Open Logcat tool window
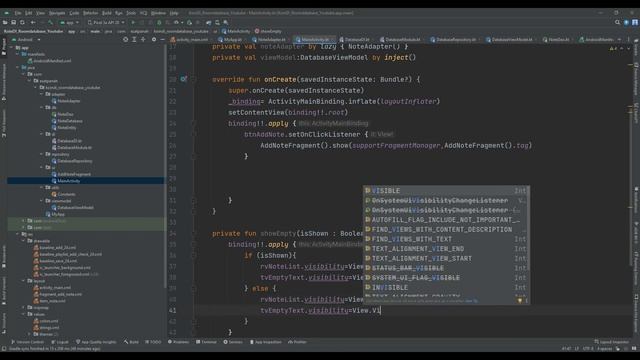Screen dimensions: 640x360 point(60,342)
